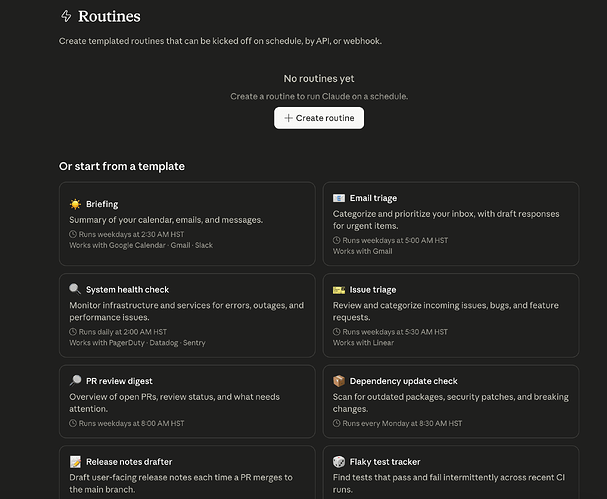The width and height of the screenshot is (607, 499).
Task: Select the sun icon on Briefing
Action: point(75,204)
